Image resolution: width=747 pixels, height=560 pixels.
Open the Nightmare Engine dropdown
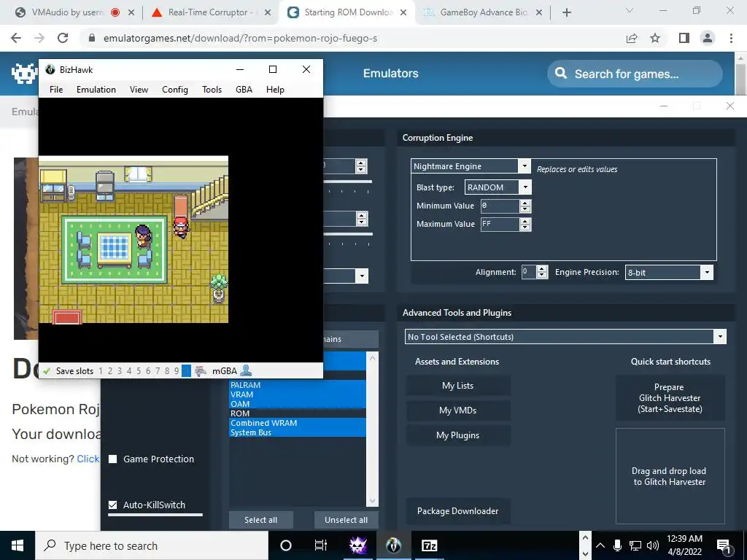(524, 166)
